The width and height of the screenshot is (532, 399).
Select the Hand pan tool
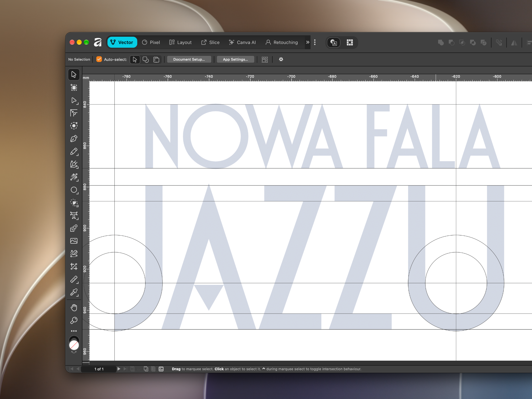74,308
